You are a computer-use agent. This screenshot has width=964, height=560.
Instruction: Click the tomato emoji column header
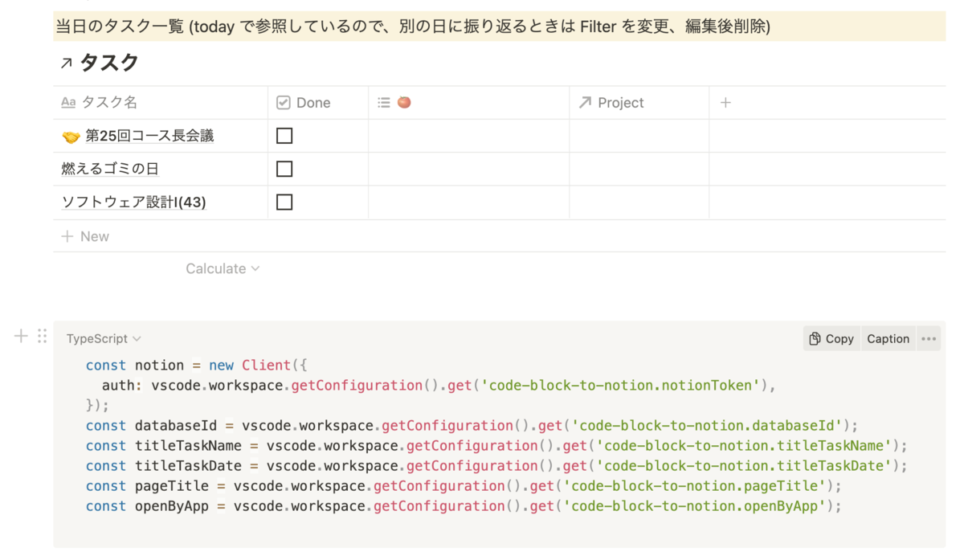point(404,103)
